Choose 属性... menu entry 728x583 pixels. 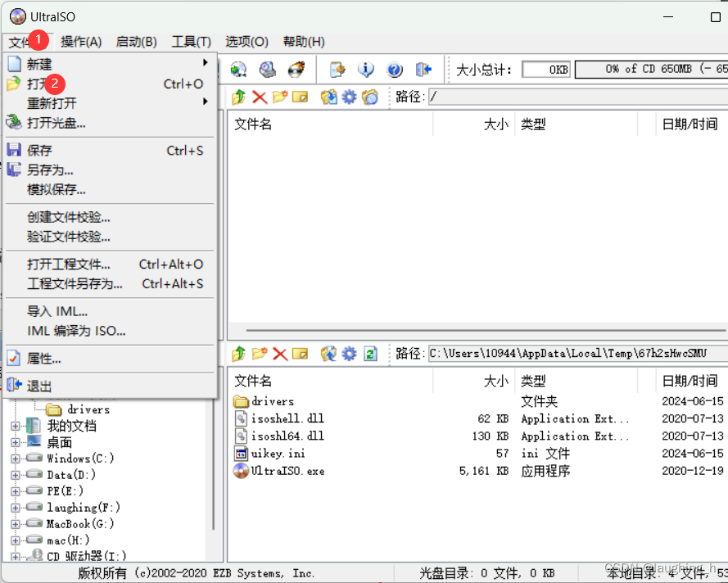[110, 359]
